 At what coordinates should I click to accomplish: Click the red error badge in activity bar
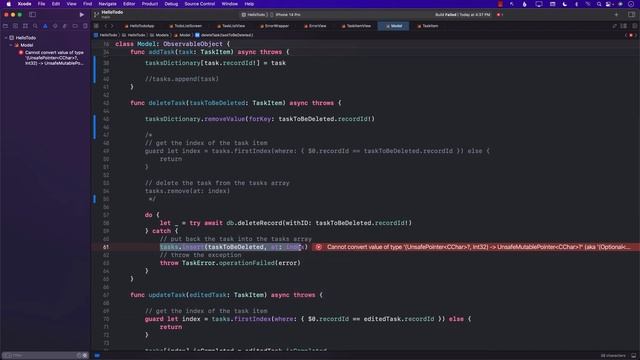click(498, 15)
